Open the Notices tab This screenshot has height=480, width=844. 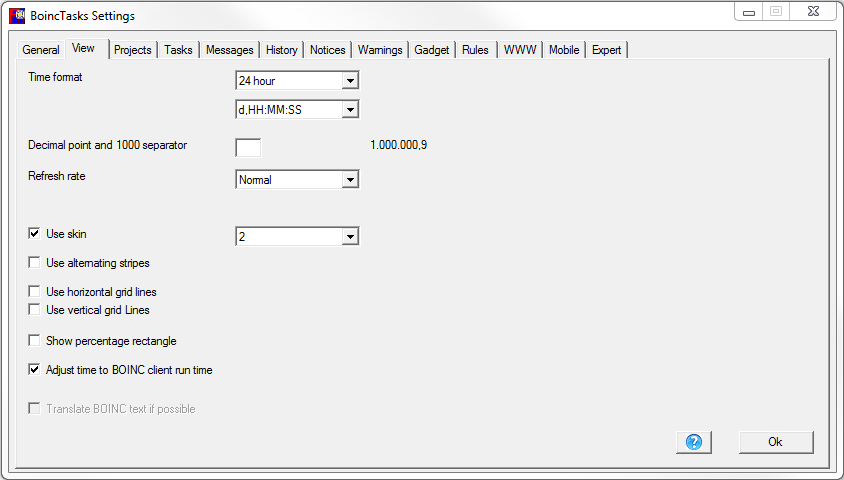[x=328, y=50]
